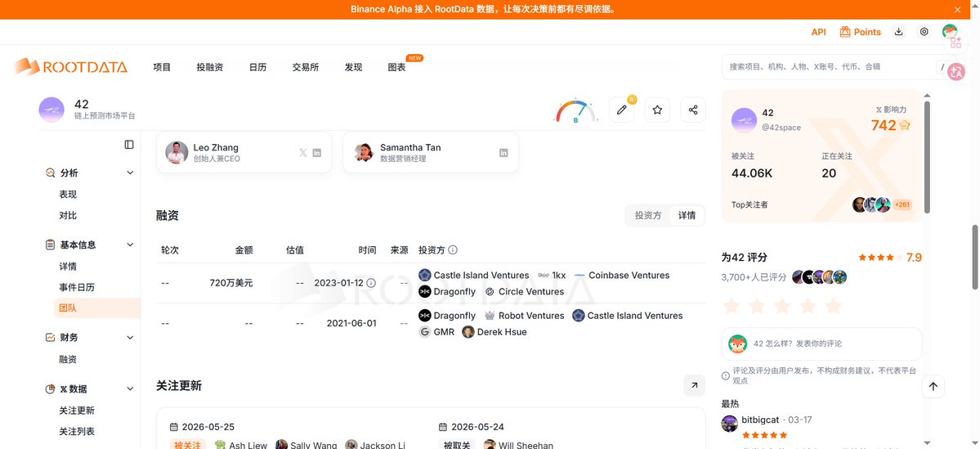980x449 pixels.
Task: Collapse the 分析 section
Action: tap(130, 173)
